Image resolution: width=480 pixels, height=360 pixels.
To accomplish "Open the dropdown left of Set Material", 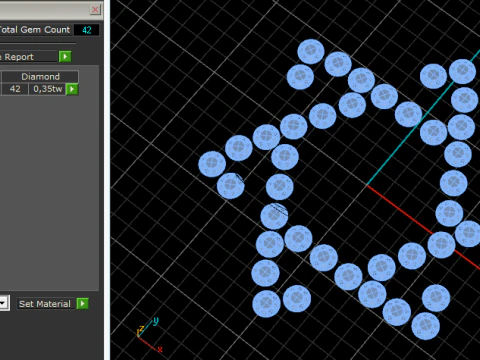I will (4, 303).
